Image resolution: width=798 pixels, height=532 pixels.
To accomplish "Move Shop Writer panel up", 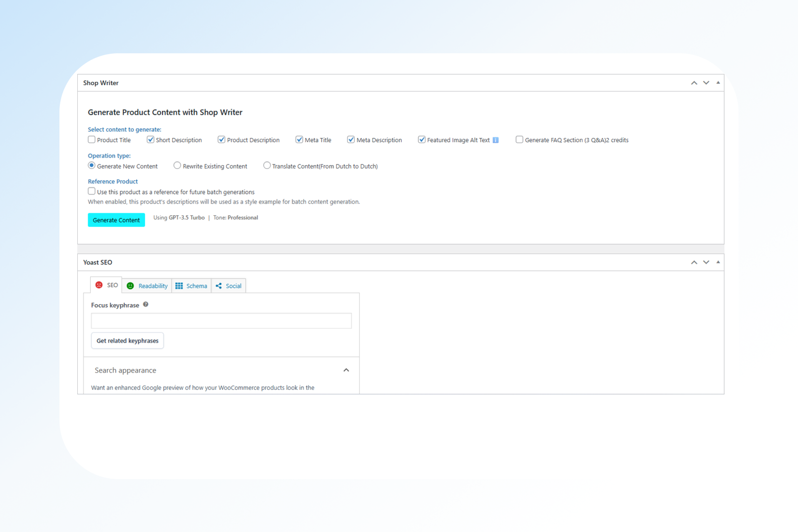I will (694, 83).
